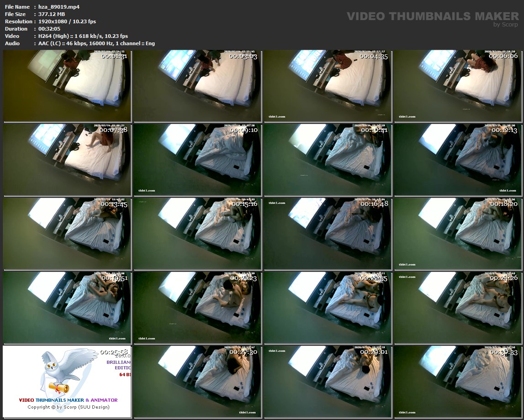Screen dimensions: 524x420
Task: Select the 00:07:38 thumbnail
Action: click(67, 160)
